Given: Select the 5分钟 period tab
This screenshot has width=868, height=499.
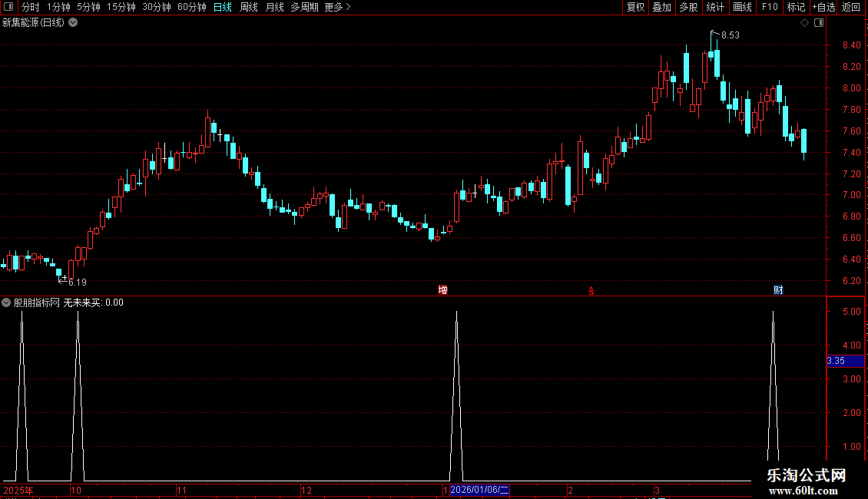Looking at the screenshot, I should [x=88, y=7].
